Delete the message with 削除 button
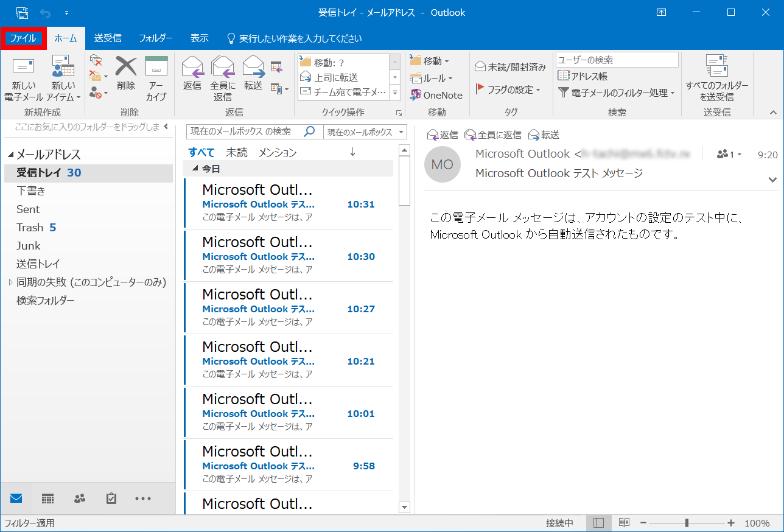This screenshot has width=784, height=532. 126,74
